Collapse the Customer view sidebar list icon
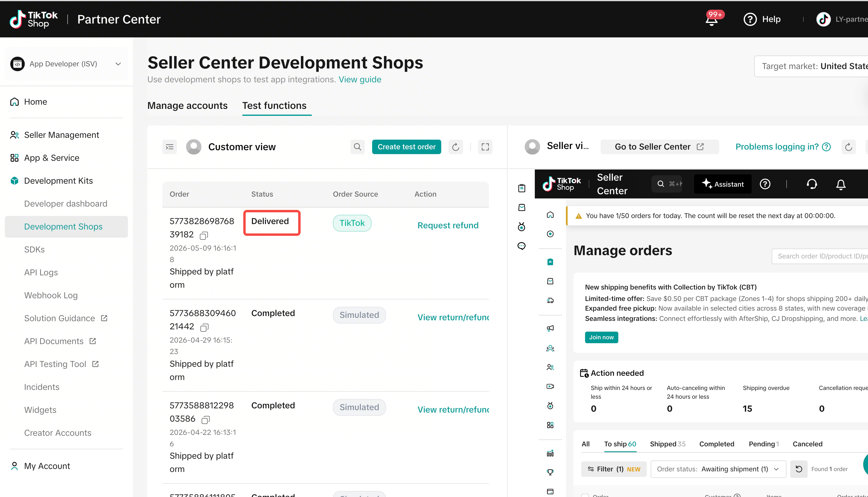Screen dimensions: 868x497 pyautogui.click(x=169, y=147)
